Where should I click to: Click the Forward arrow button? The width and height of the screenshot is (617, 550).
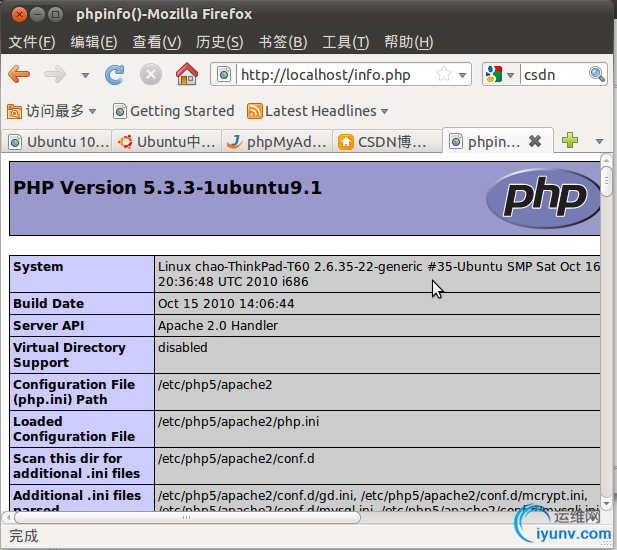click(x=55, y=74)
